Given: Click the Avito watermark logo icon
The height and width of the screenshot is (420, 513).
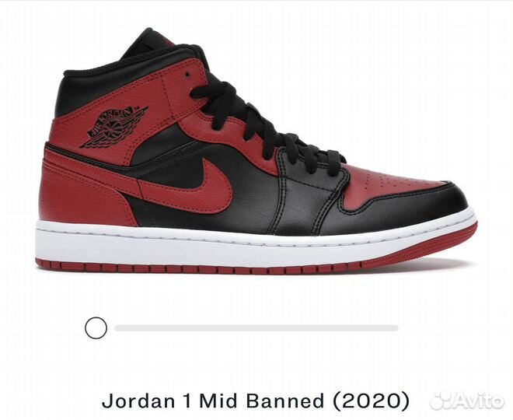Looking at the screenshot, I should tap(441, 401).
